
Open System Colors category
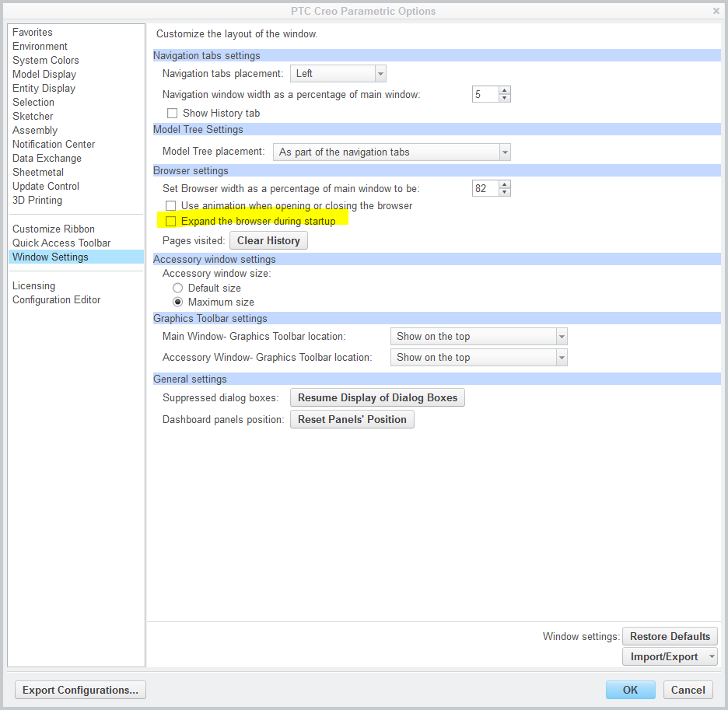click(x=45, y=60)
